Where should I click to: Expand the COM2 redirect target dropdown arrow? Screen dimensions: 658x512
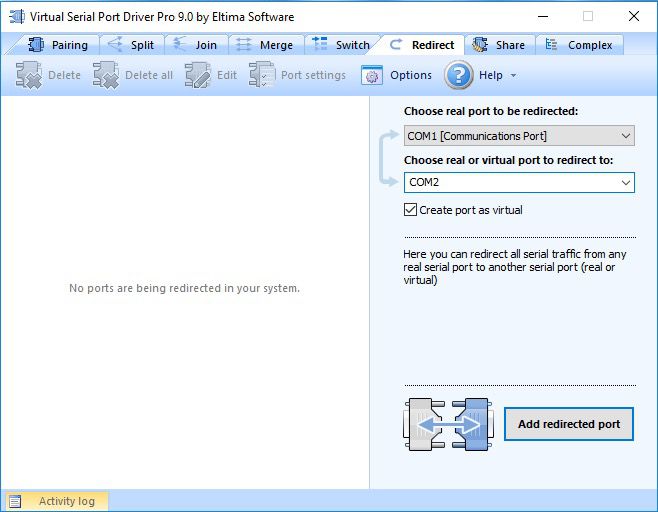[626, 183]
